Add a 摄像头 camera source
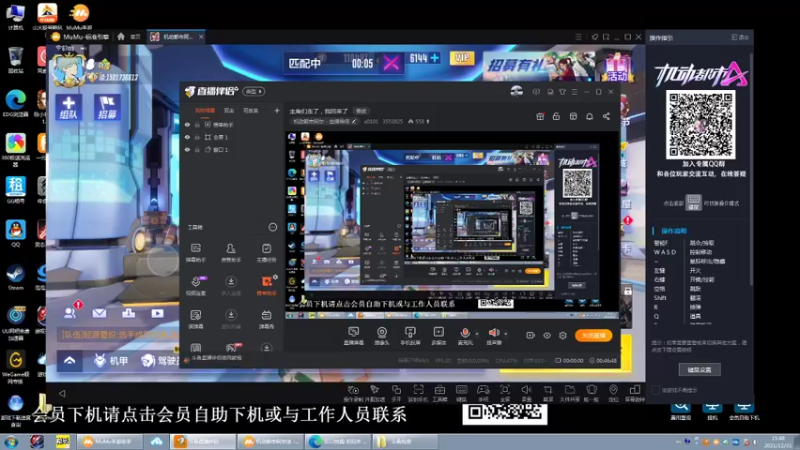The width and height of the screenshot is (800, 450). (382, 335)
